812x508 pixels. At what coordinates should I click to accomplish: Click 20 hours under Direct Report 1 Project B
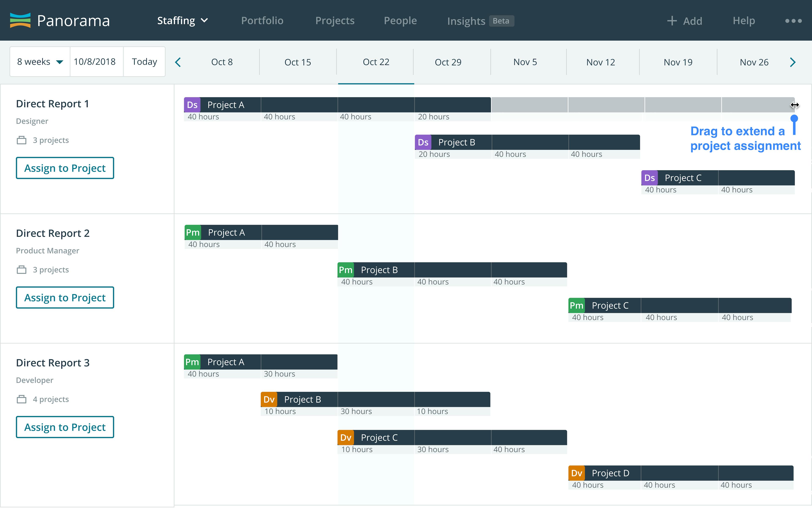coord(434,154)
